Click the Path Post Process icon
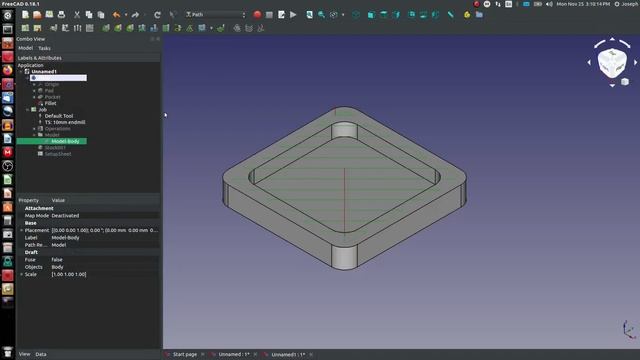 [x=37, y=28]
